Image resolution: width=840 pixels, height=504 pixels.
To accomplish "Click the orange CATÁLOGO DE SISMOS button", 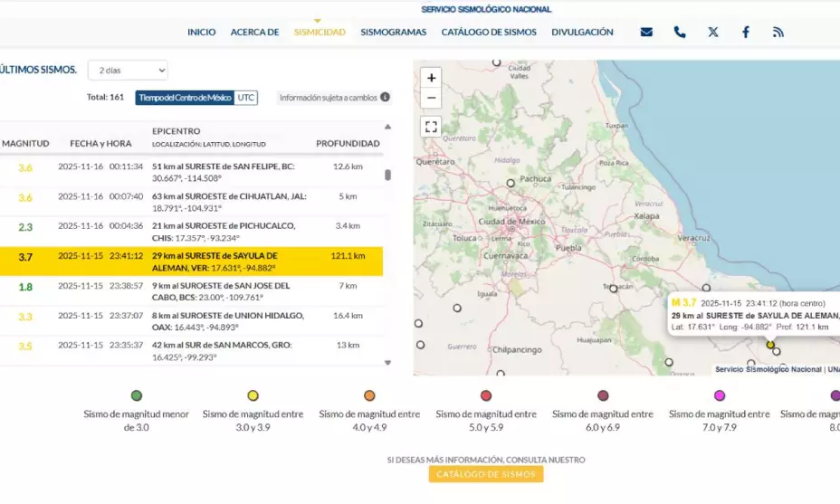I will click(486, 474).
